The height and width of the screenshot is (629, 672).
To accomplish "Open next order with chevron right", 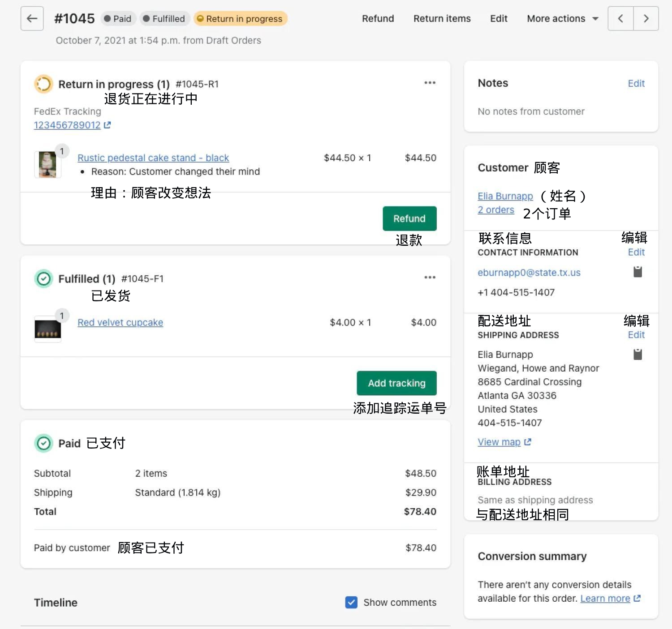I will (646, 18).
